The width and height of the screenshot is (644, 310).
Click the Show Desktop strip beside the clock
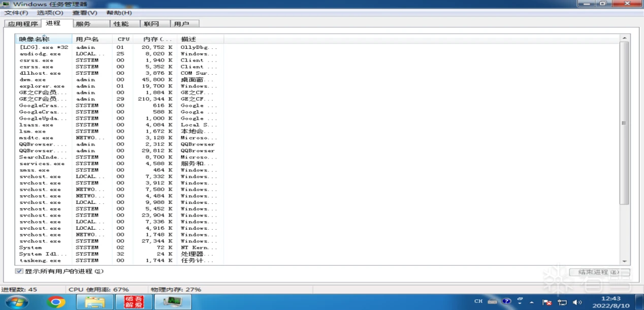pyautogui.click(x=640, y=302)
